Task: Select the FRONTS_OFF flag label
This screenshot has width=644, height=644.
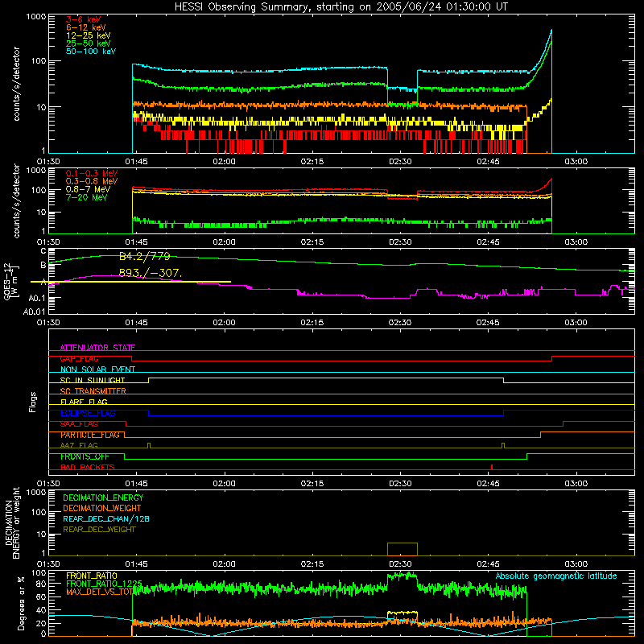Action: point(85,456)
